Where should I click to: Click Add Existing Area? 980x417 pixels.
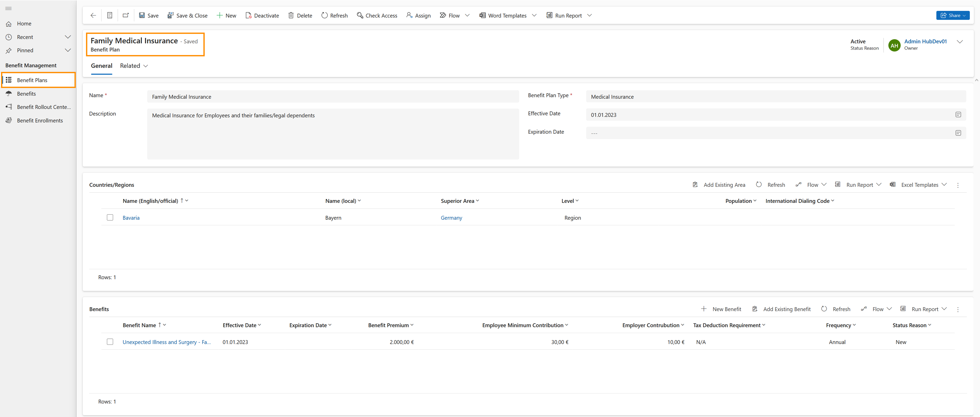coord(719,185)
